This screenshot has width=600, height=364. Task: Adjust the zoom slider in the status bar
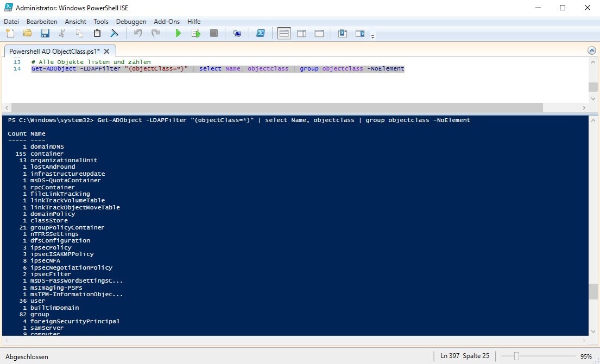[516, 356]
